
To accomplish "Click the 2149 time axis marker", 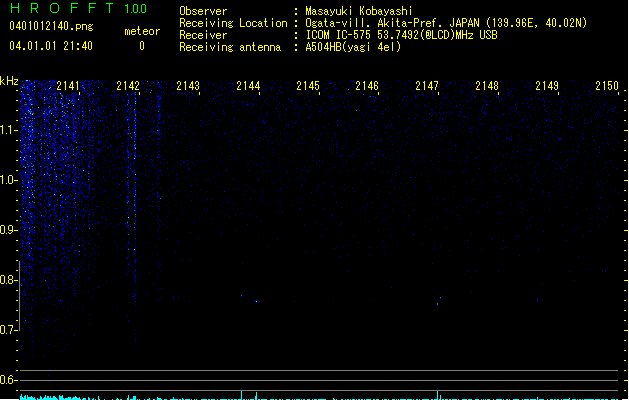I will [x=547, y=86].
